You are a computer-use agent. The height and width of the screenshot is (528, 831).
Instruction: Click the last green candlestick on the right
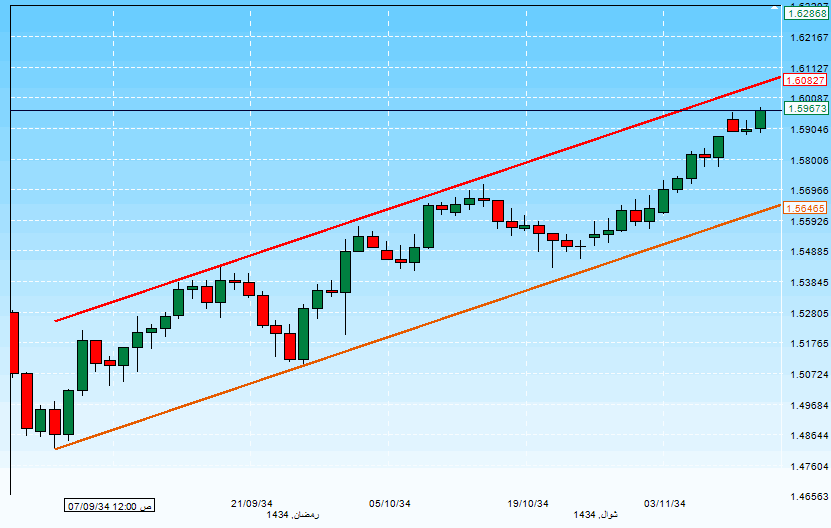pyautogui.click(x=761, y=119)
